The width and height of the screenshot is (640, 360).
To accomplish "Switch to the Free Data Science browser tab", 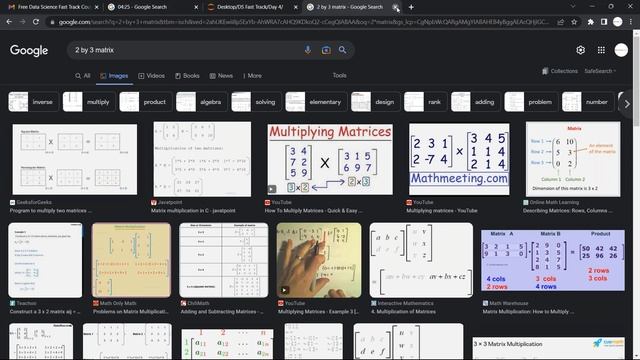I will coord(53,7).
